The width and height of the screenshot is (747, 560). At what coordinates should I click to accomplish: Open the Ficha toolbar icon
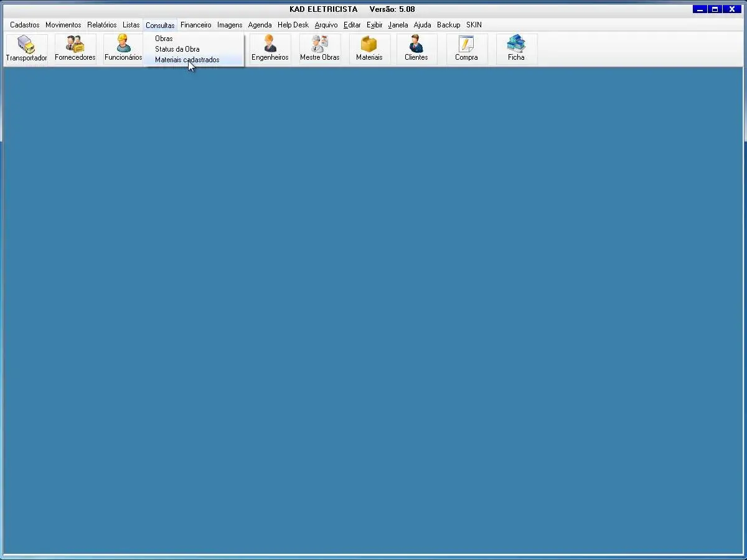click(516, 49)
